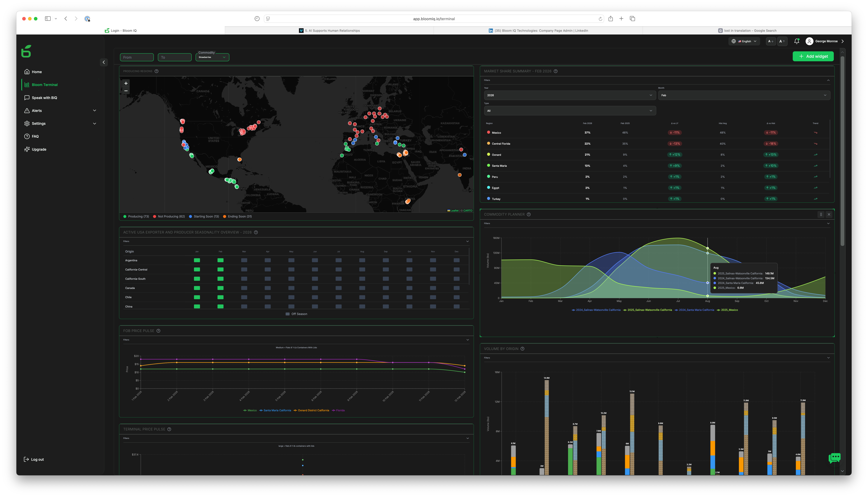
Task: Switch to the LinkedIn Company Page Admin tab
Action: pyautogui.click(x=538, y=31)
